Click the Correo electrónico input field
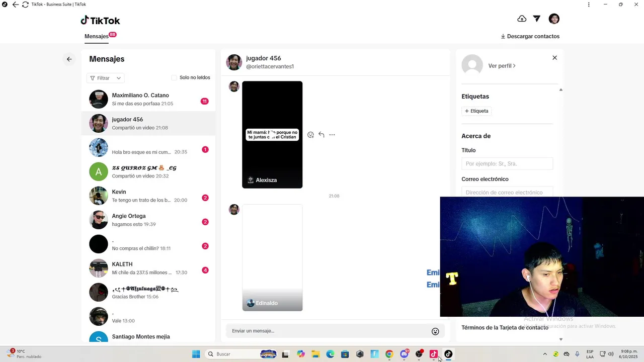This screenshot has height=362, width=644. (507, 192)
